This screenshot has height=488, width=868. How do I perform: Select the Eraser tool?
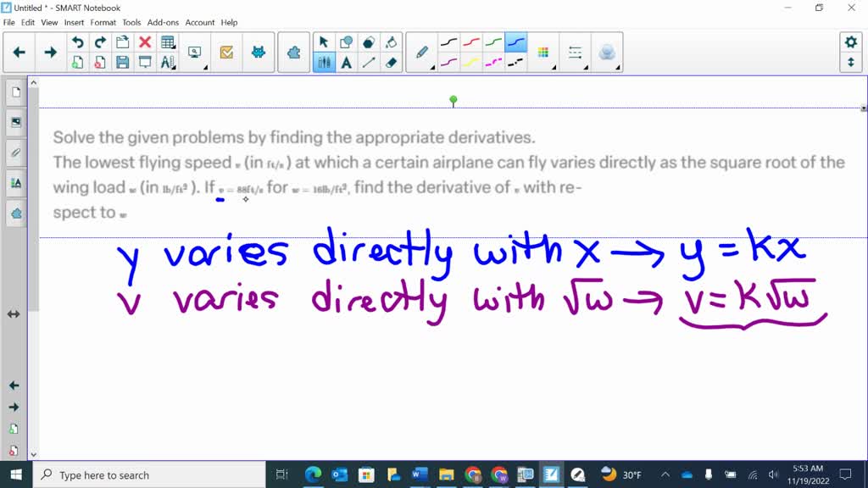click(x=391, y=62)
